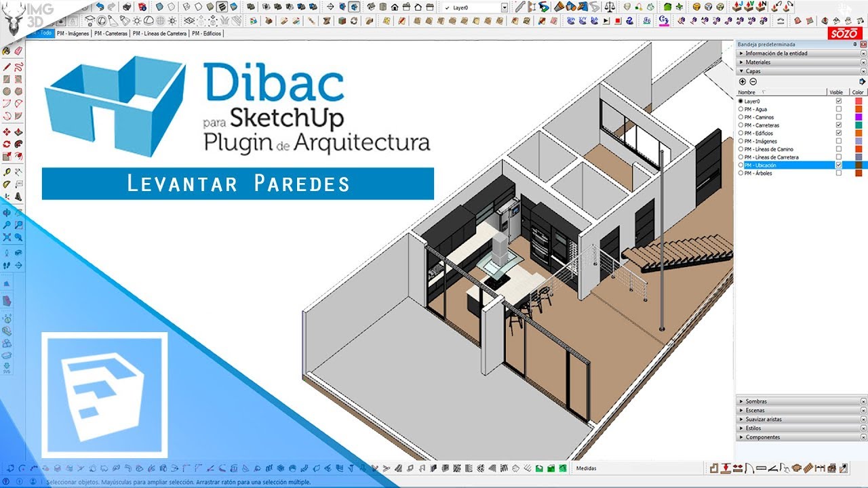Set PM - Árboles as active layer
Image resolution: width=868 pixels, height=488 pixels.
pos(741,173)
